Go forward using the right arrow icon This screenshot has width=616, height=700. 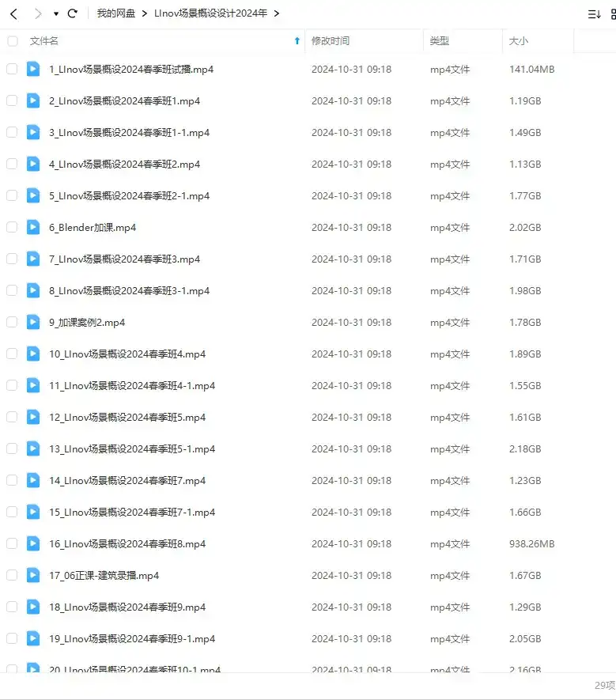[38, 13]
